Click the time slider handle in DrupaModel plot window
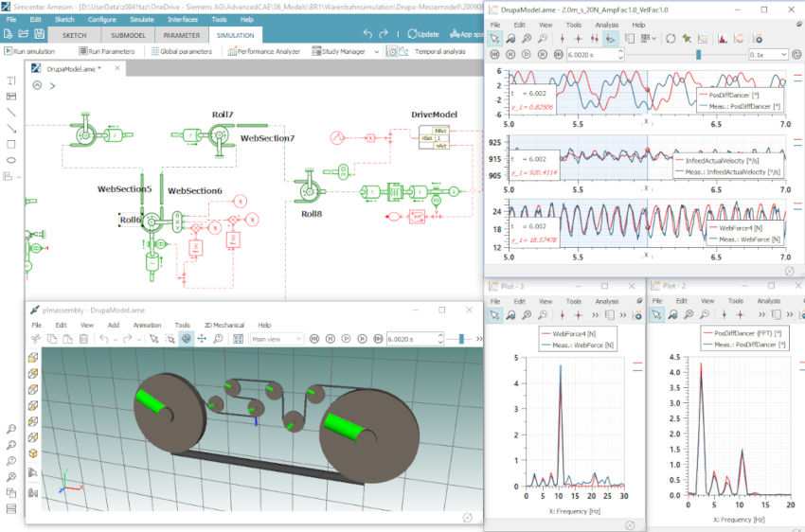The height and width of the screenshot is (532, 805). (x=698, y=54)
